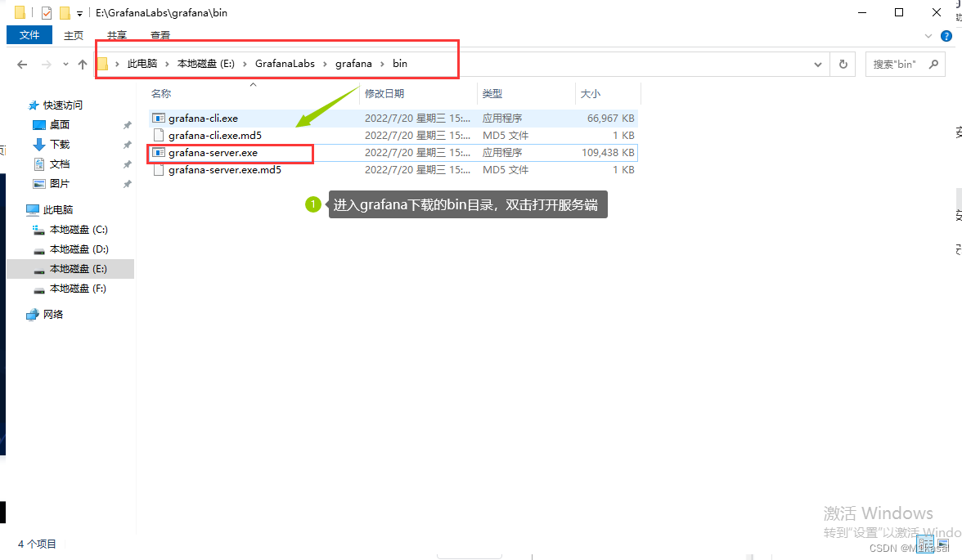This screenshot has width=962, height=560.
Task: Click the Back navigation arrow
Action: [x=22, y=65]
